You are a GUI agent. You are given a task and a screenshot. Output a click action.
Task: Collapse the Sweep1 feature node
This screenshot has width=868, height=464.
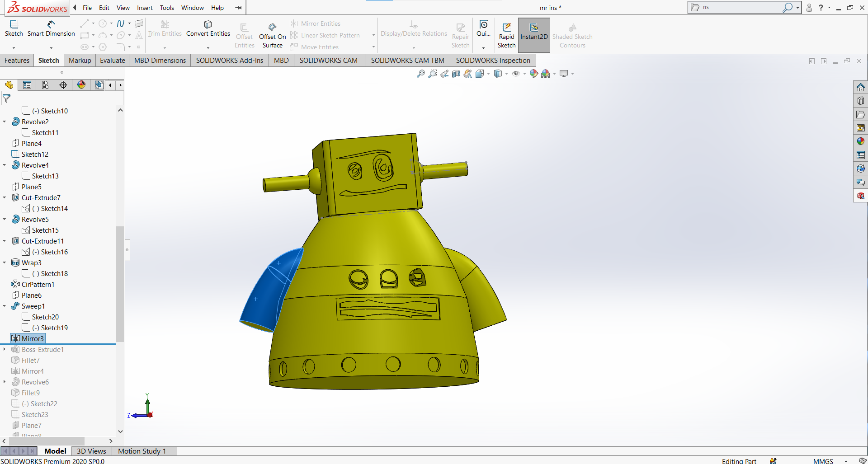click(x=5, y=306)
